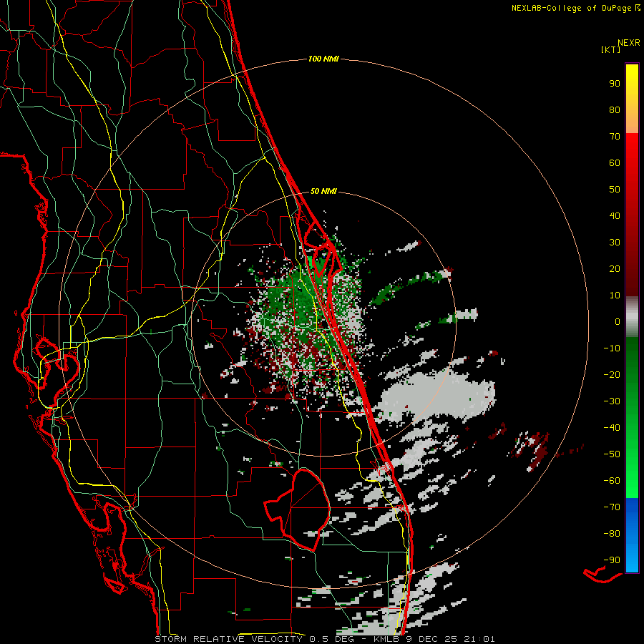Click the [KT] units label
The image size is (644, 644).
click(610, 49)
